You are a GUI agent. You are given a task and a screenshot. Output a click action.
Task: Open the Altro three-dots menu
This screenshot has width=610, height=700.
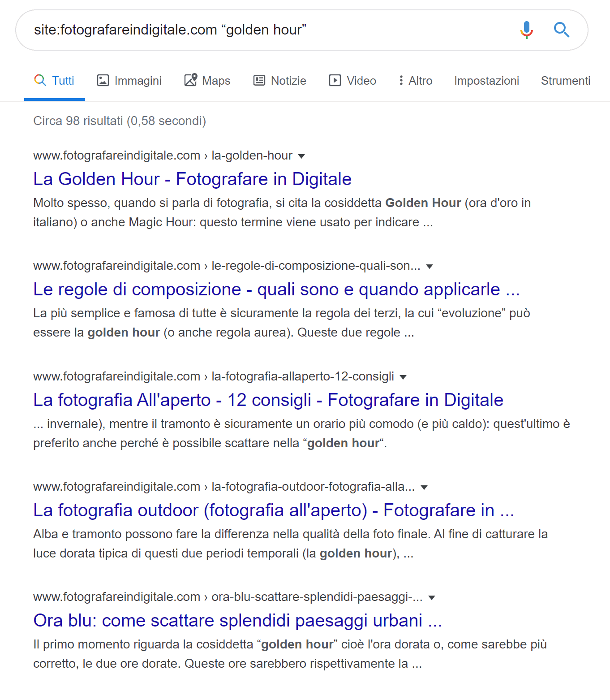[x=401, y=81]
